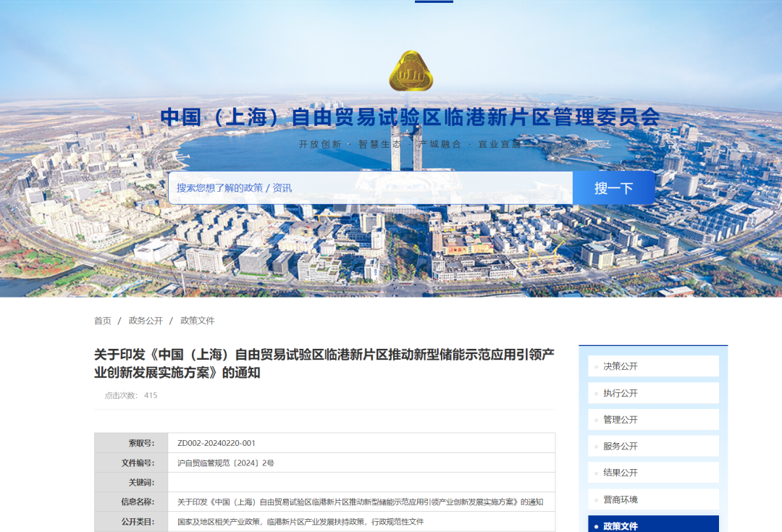Open 政务公开 in the breadcrumb
The width and height of the screenshot is (782, 532).
coord(146,321)
